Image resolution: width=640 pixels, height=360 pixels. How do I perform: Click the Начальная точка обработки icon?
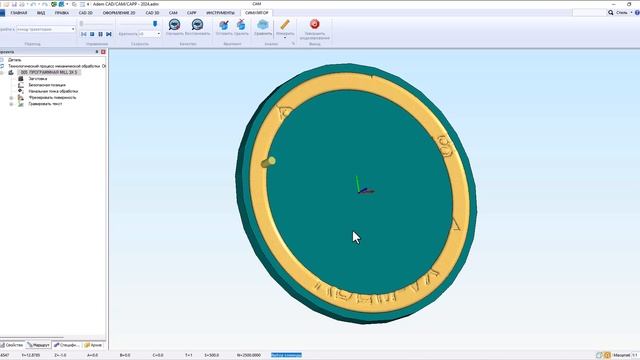(21, 91)
